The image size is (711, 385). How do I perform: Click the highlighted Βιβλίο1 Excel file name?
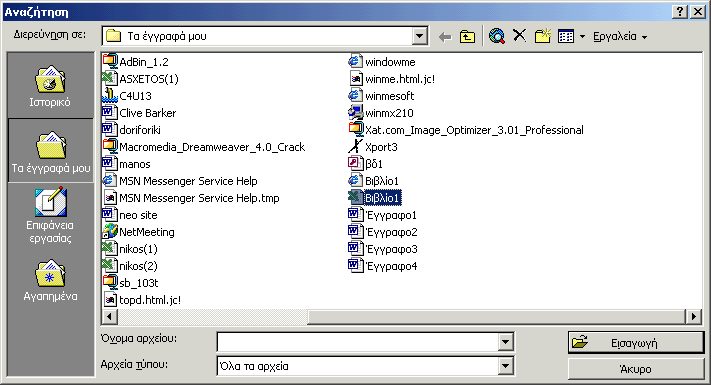382,198
